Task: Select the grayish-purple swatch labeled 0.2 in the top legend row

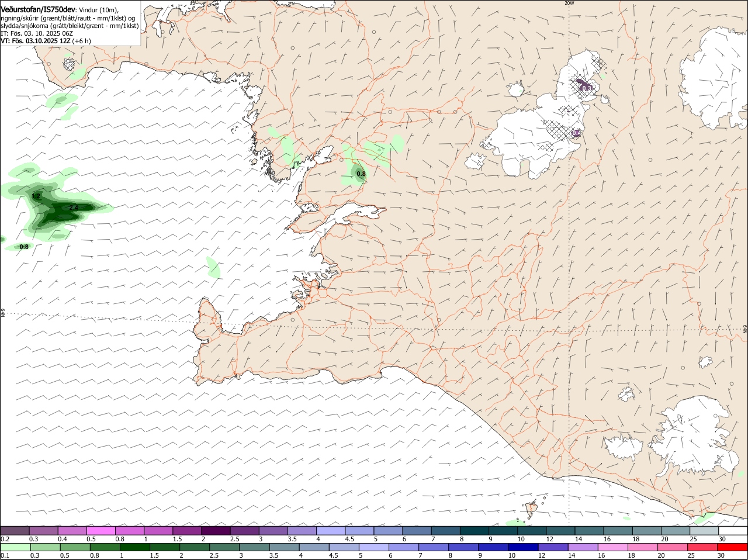Action: coord(15,531)
